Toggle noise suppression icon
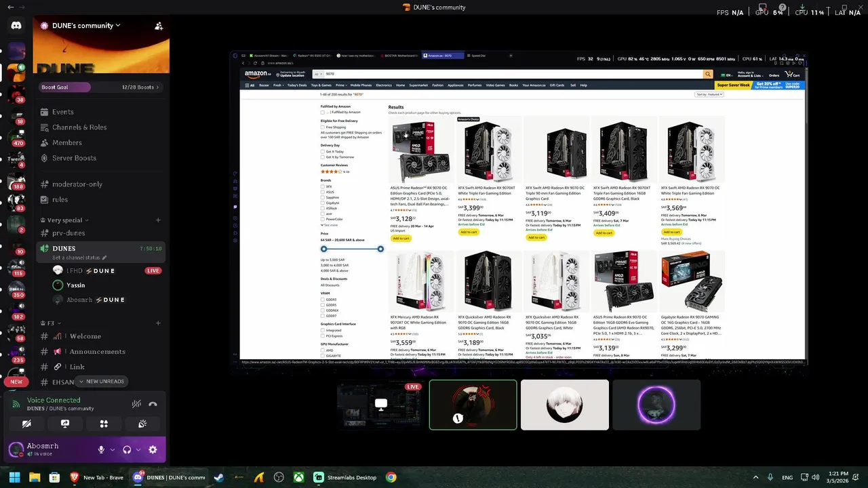This screenshot has height=488, width=868. coord(136,404)
